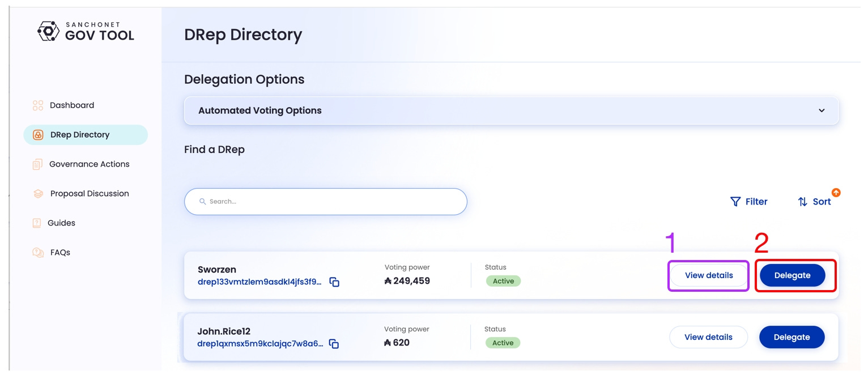
Task: View details for John.Rice12
Action: pyautogui.click(x=708, y=337)
